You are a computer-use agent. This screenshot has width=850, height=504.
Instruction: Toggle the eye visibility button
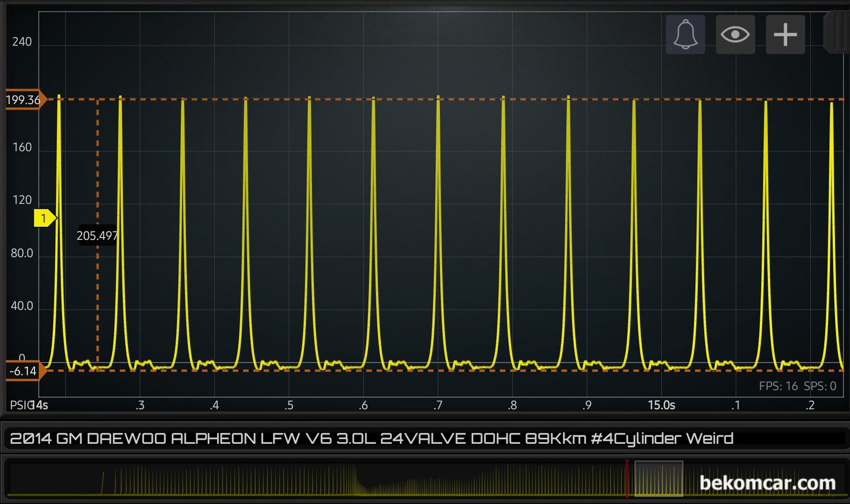pyautogui.click(x=735, y=34)
